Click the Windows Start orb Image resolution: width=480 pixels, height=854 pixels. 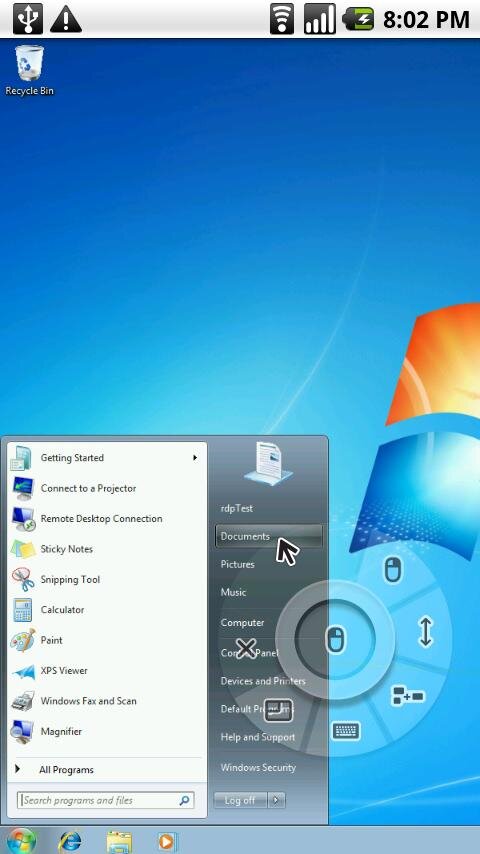tap(20, 841)
